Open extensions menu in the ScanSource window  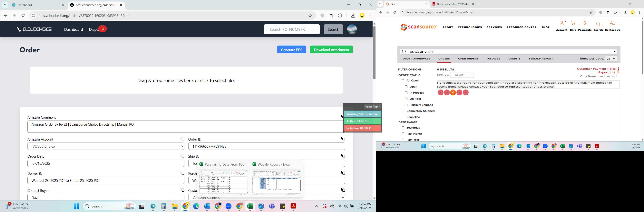pyautogui.click(x=615, y=12)
